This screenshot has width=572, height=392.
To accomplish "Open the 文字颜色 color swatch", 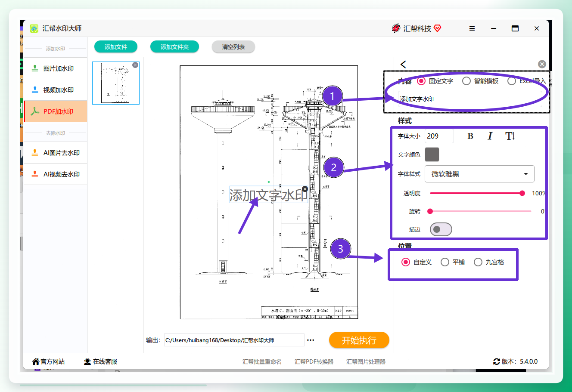I will click(432, 154).
